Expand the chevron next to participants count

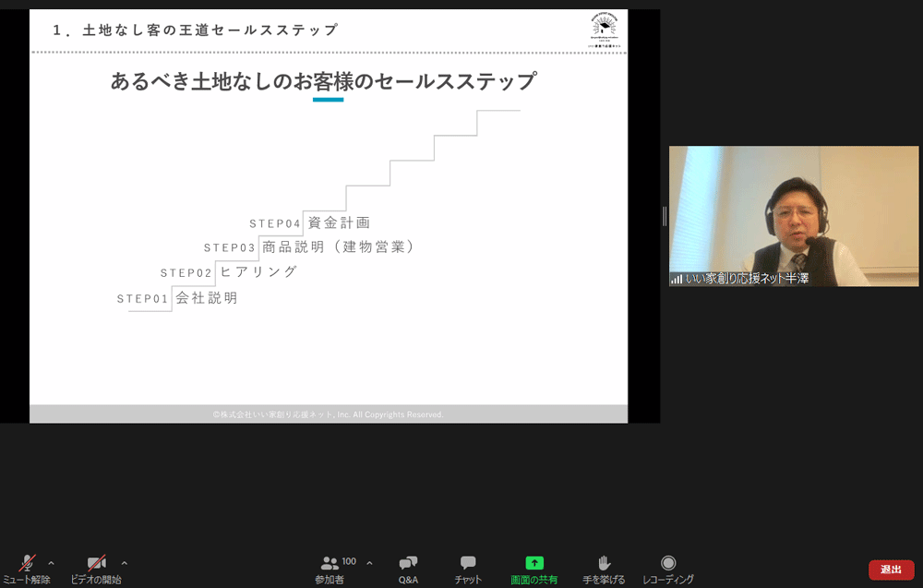click(369, 562)
